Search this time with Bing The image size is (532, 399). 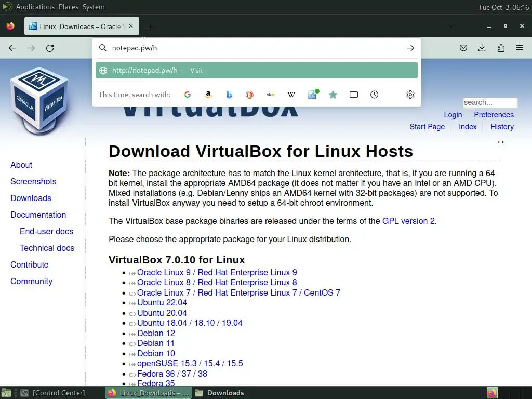[x=229, y=95]
